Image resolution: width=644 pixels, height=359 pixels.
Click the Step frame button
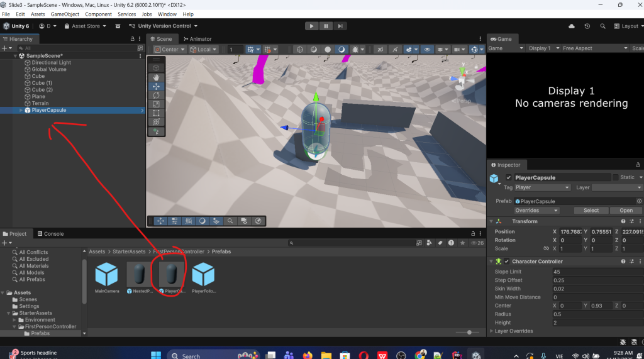coord(340,26)
